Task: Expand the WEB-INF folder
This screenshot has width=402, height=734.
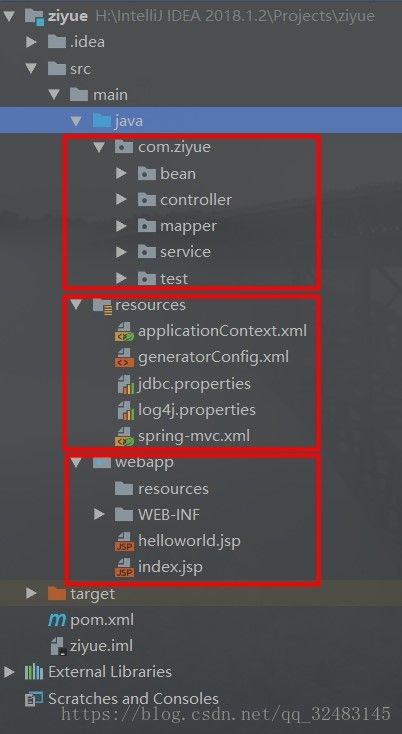Action: click(98, 515)
